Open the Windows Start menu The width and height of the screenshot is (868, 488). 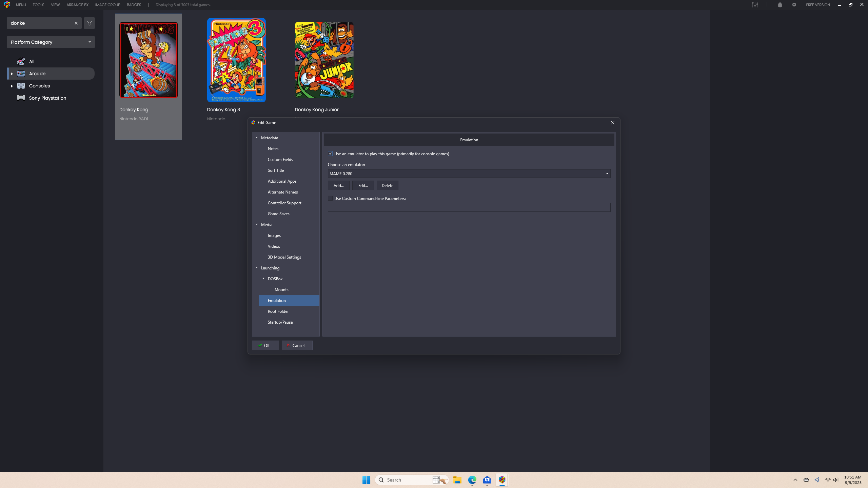(x=366, y=480)
